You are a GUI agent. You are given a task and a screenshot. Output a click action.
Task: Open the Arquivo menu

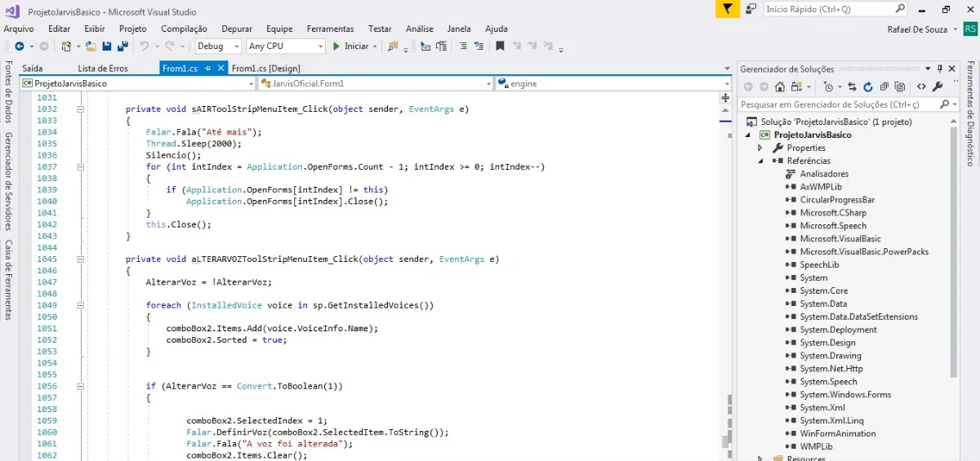coord(19,29)
